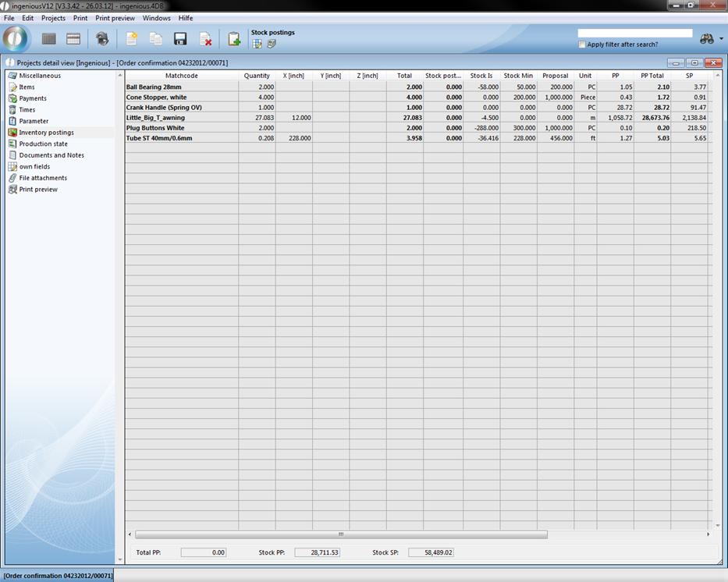Open the Projects menu

[x=53, y=18]
